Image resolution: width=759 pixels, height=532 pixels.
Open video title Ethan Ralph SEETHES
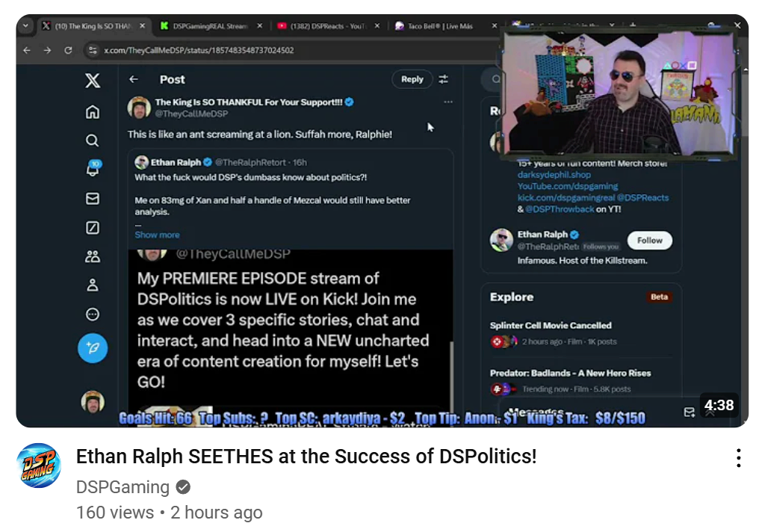[x=306, y=457]
